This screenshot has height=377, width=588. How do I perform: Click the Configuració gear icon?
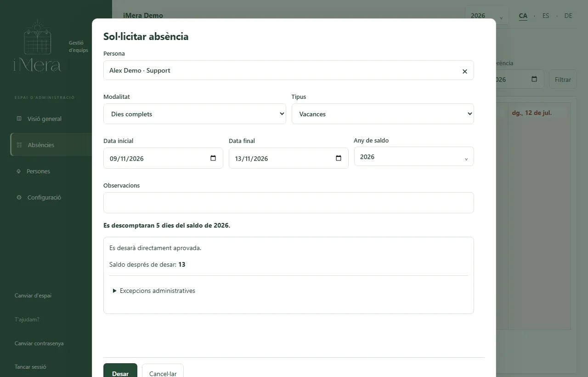point(19,197)
